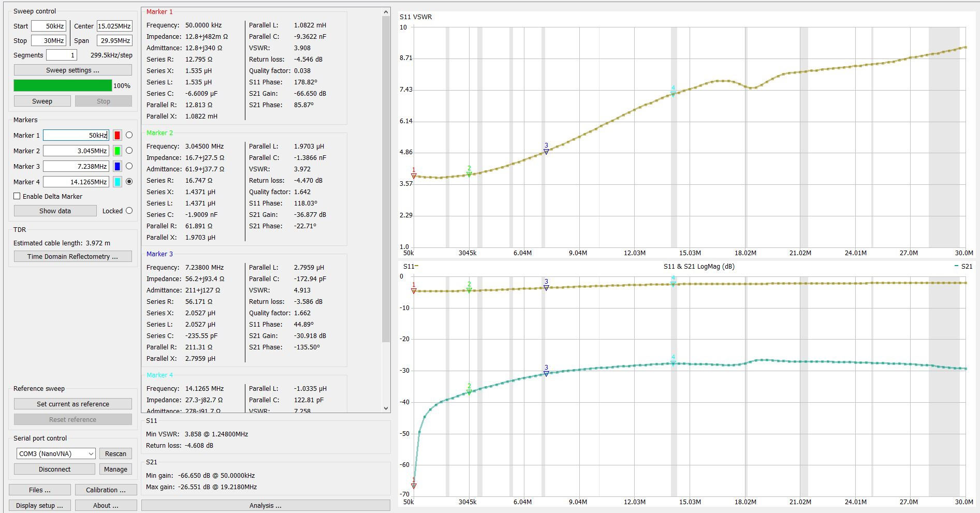Open the Analysis window

coord(266,505)
